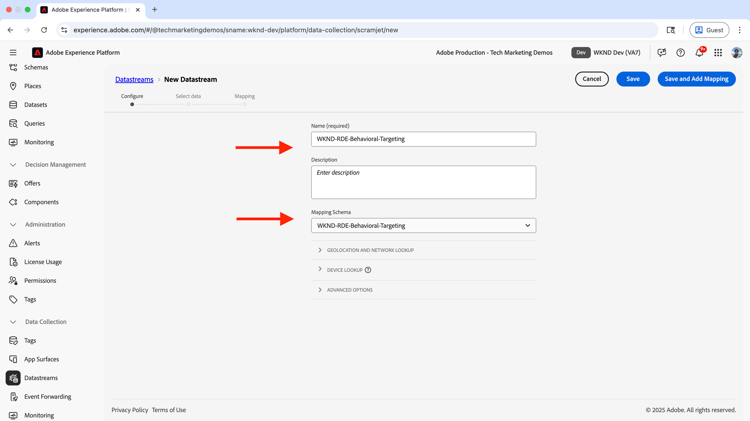Click the Save button

633,79
